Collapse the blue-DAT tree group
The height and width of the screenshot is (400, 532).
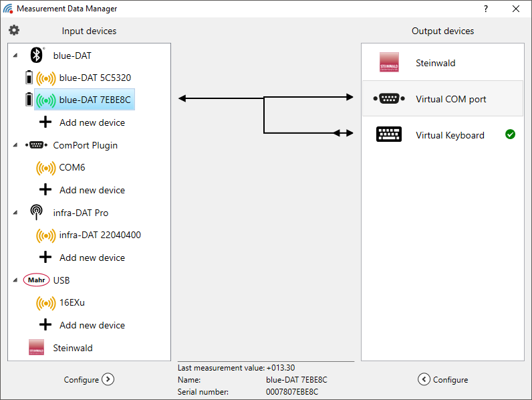point(15,56)
